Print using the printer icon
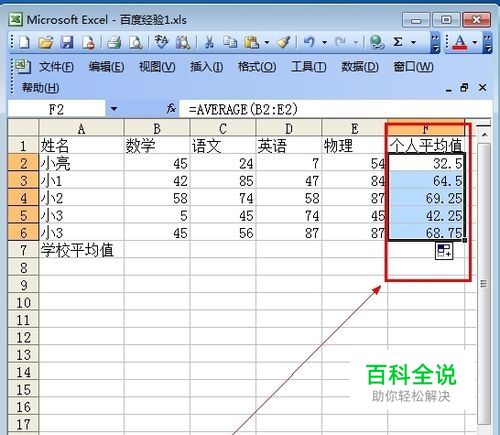 point(114,43)
